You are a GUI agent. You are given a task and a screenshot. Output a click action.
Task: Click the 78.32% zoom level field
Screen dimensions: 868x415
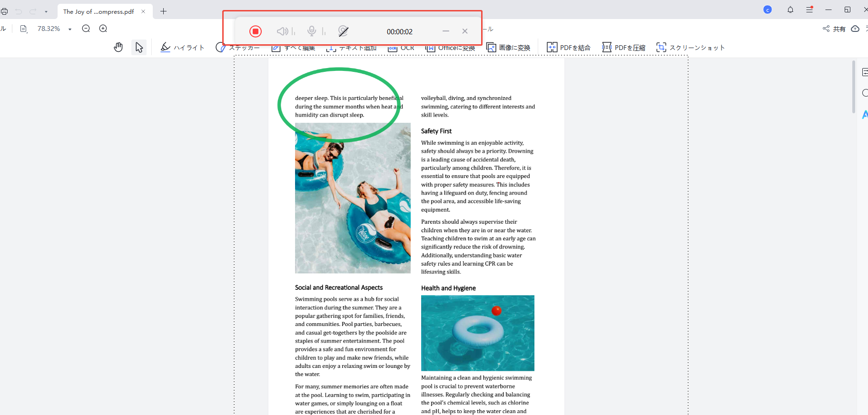point(49,29)
